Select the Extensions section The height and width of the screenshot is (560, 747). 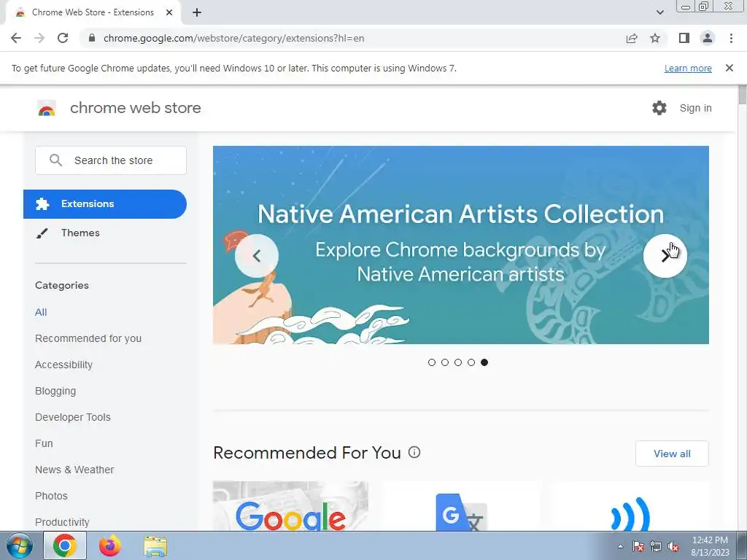pos(105,204)
